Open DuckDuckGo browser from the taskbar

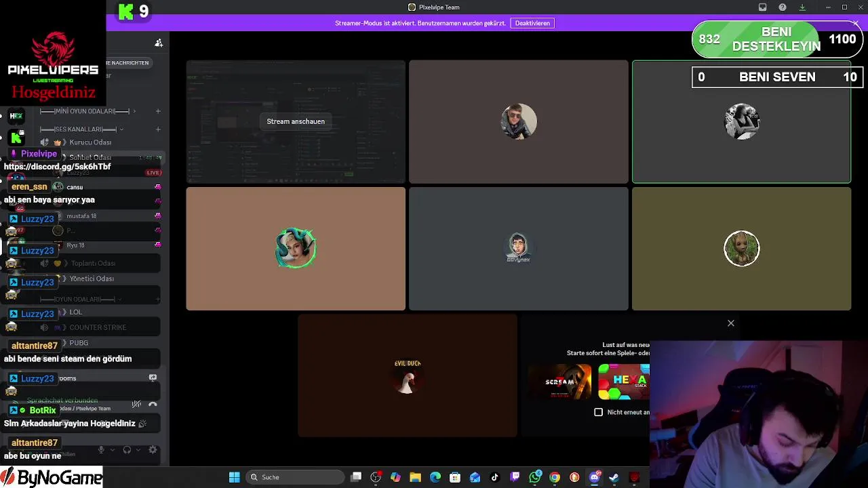pyautogui.click(x=574, y=477)
